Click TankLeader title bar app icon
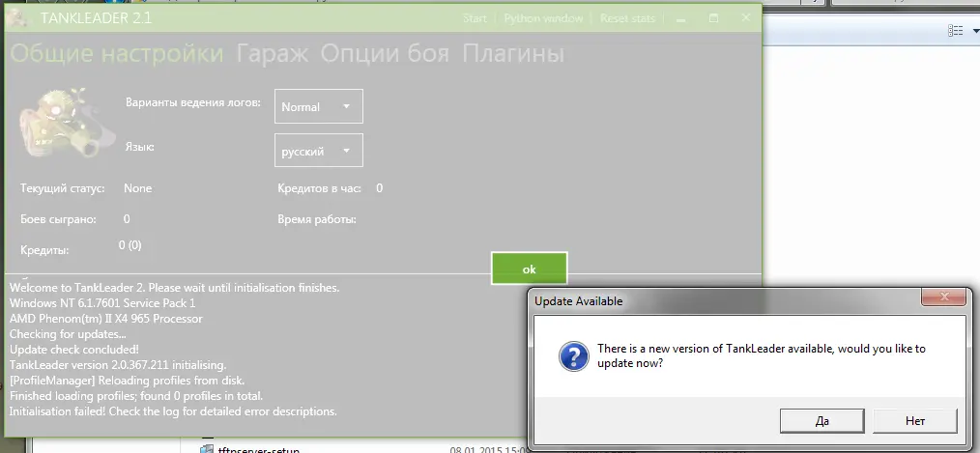The image size is (980, 453). [18, 18]
